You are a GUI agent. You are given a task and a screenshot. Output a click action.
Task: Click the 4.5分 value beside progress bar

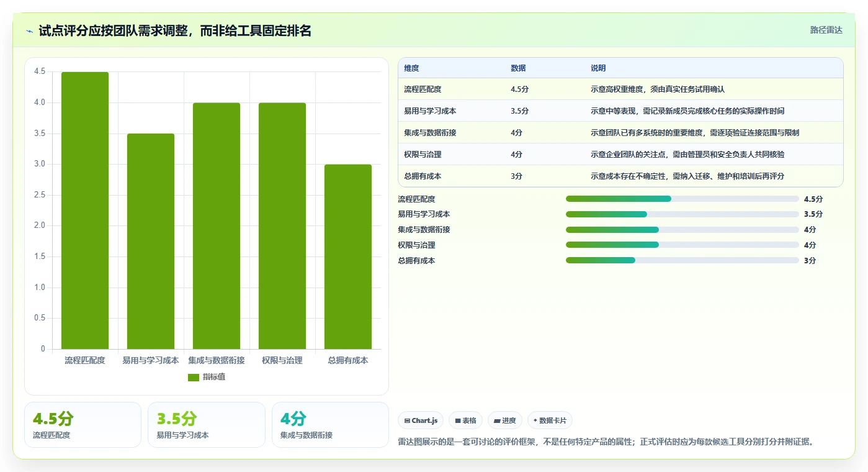(813, 199)
